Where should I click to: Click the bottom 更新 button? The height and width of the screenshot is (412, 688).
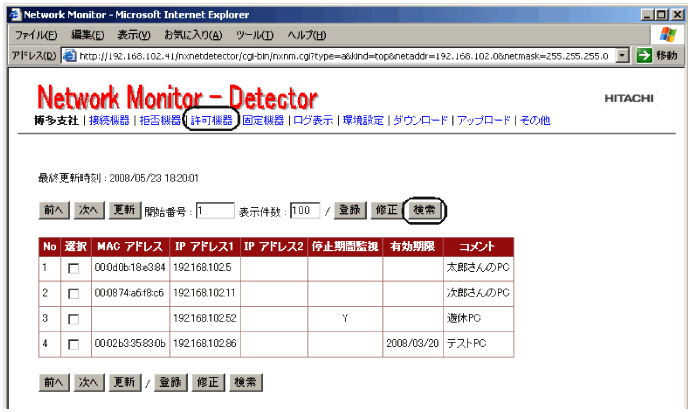coord(125,383)
